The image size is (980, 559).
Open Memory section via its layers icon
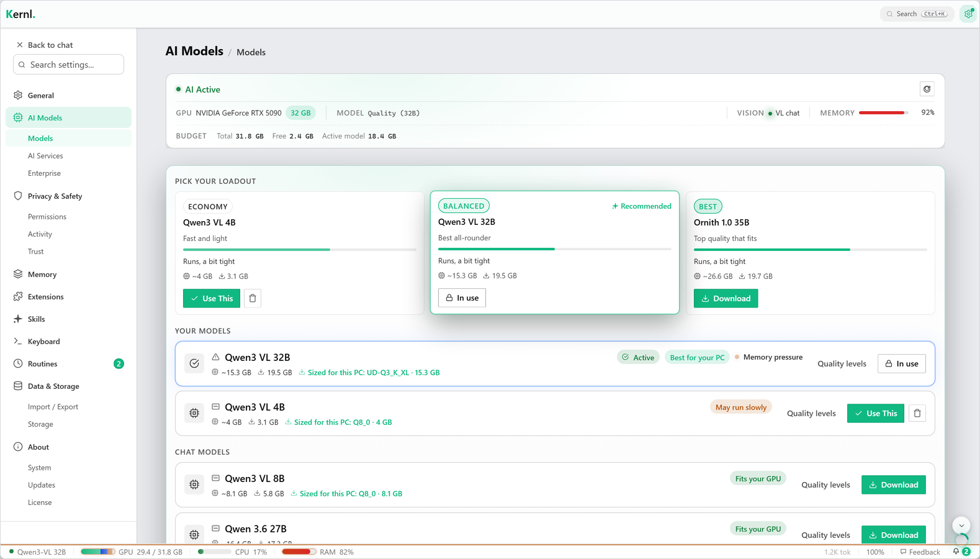pyautogui.click(x=18, y=274)
